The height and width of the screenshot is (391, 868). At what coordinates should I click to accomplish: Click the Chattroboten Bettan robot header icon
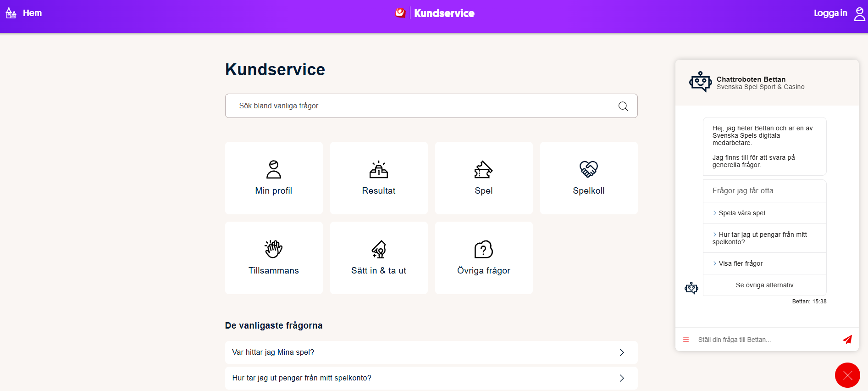[700, 82]
